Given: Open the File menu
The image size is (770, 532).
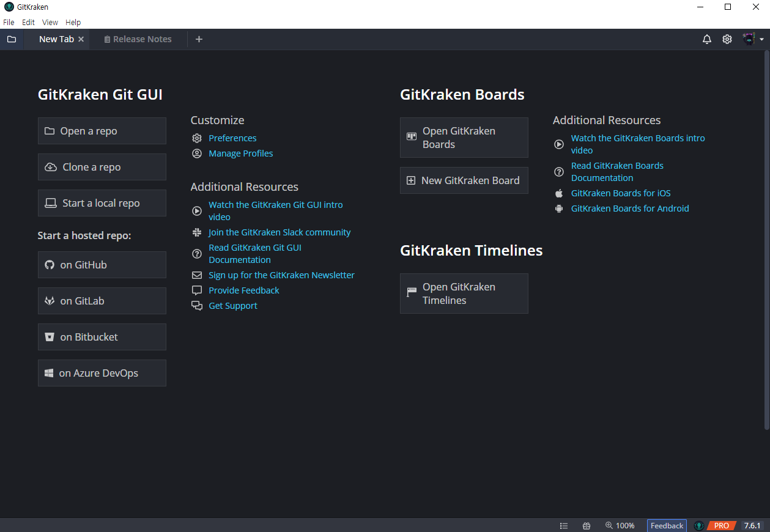Looking at the screenshot, I should [9, 22].
